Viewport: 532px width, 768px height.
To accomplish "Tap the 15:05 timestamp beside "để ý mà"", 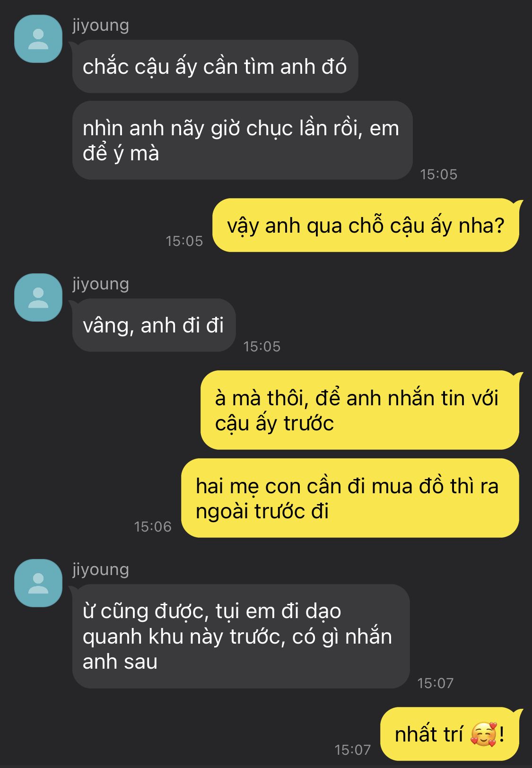I will click(439, 175).
